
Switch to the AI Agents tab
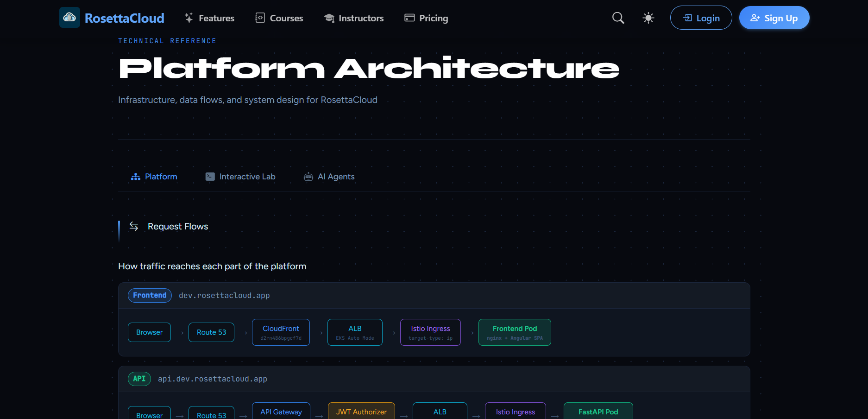(329, 177)
